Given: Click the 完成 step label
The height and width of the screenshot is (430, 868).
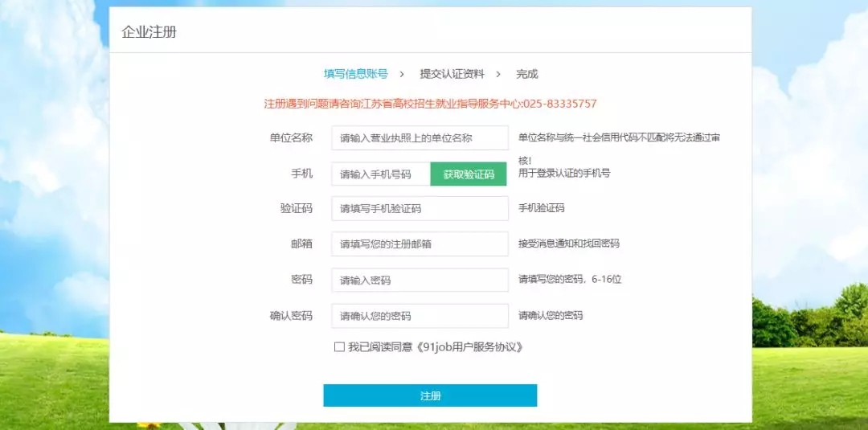Looking at the screenshot, I should 526,74.
